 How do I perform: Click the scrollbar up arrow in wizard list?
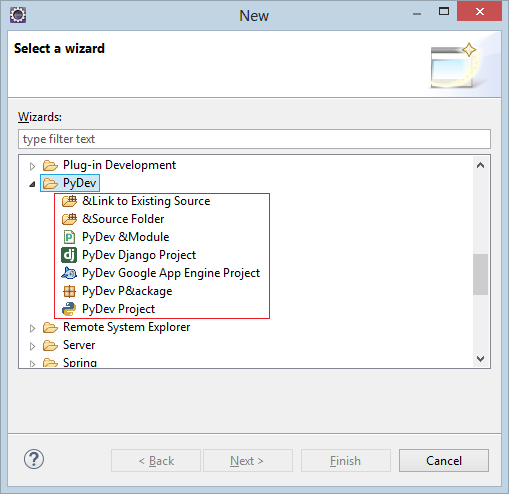coord(480,165)
